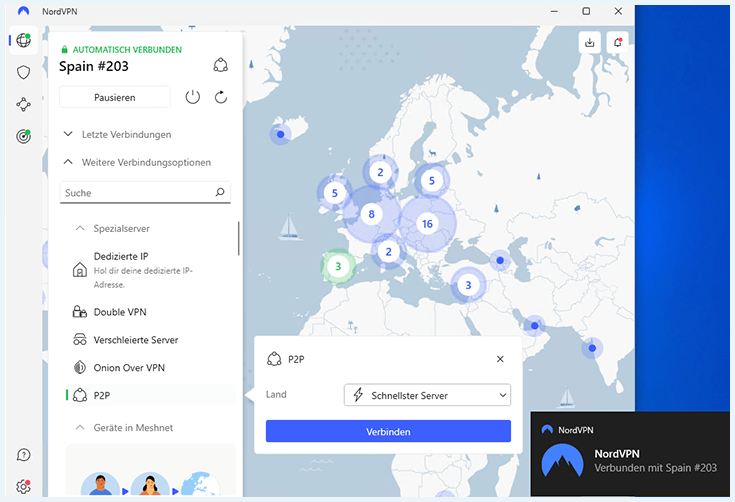
Task: Click the NordVPN toast notification
Action: (x=630, y=454)
